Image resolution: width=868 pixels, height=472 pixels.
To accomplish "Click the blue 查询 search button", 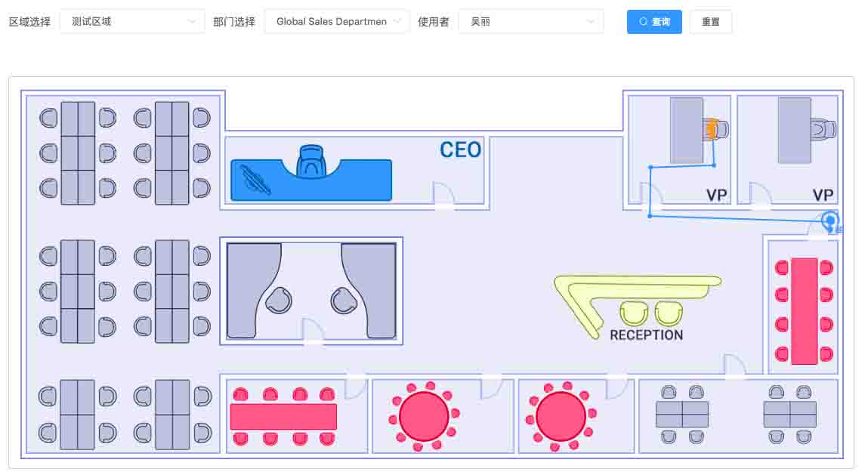I will pos(654,22).
